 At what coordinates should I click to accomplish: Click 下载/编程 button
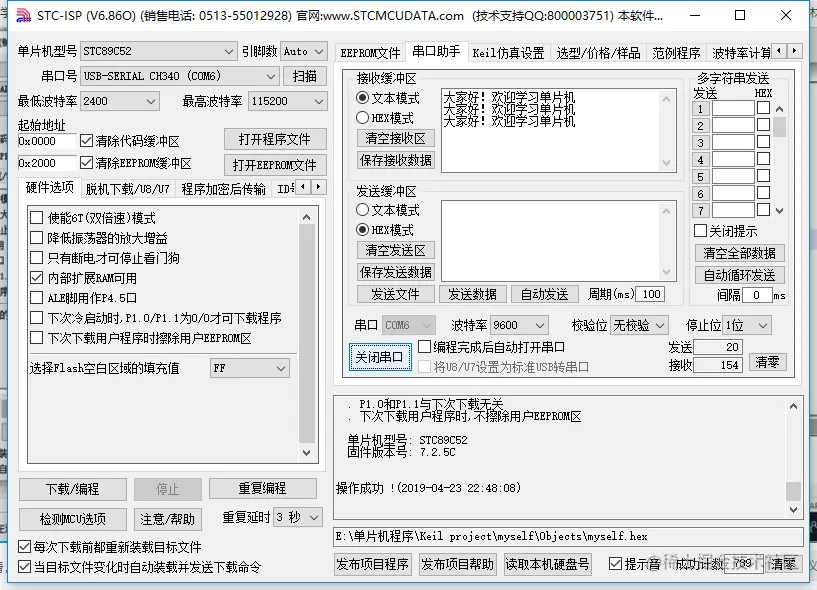pos(72,489)
